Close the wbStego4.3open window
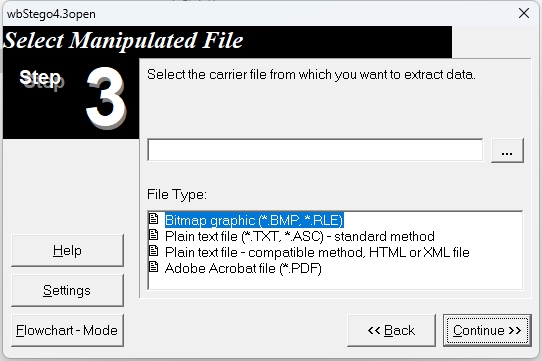The height and width of the screenshot is (361, 542). [x=524, y=13]
